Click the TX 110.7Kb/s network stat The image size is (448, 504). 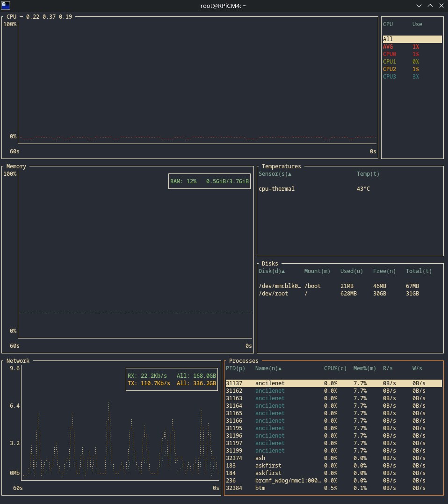pos(149,383)
